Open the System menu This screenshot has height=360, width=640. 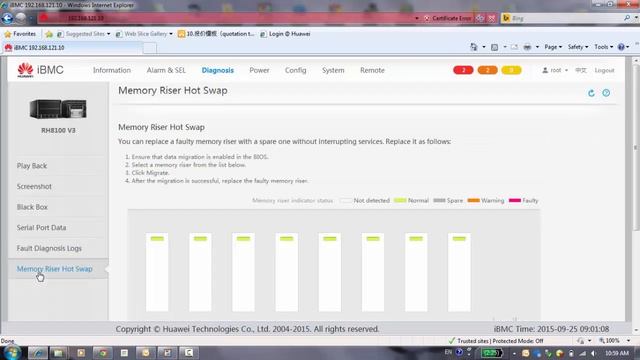[333, 70]
